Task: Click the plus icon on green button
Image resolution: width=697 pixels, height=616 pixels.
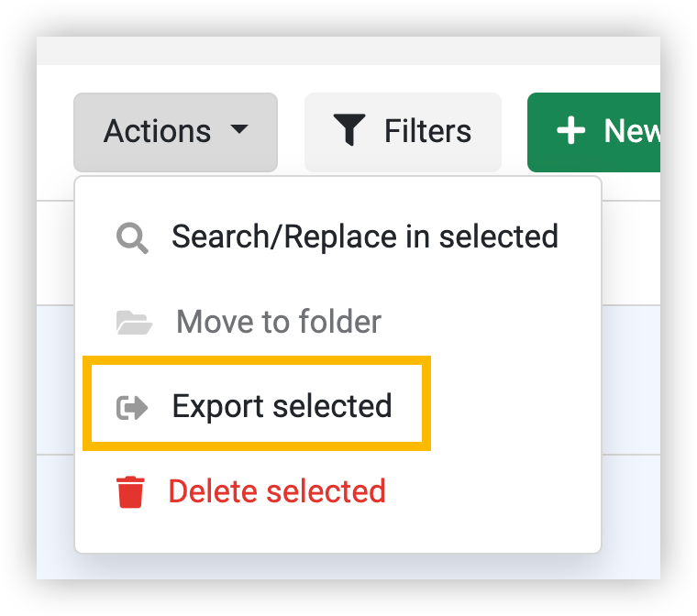Action: (570, 131)
